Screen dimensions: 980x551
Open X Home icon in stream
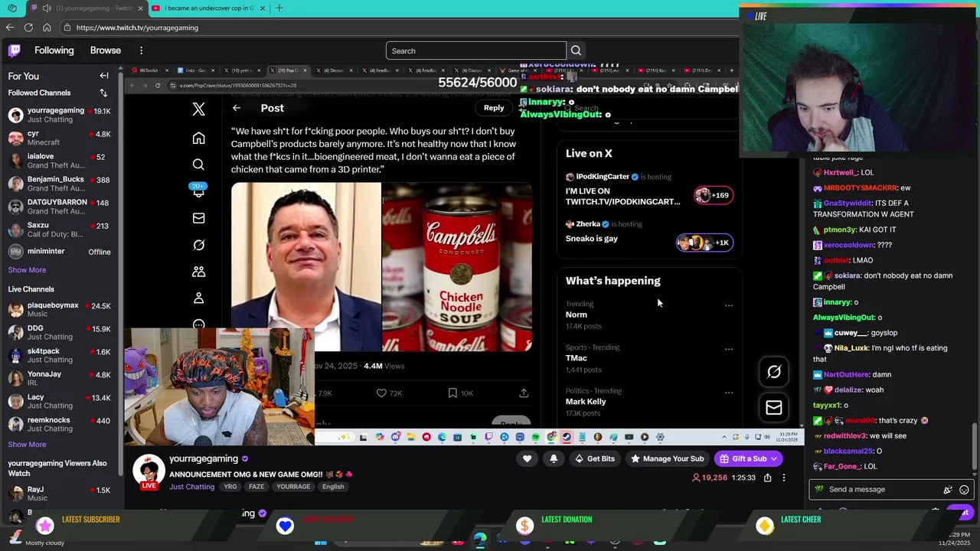(x=198, y=139)
